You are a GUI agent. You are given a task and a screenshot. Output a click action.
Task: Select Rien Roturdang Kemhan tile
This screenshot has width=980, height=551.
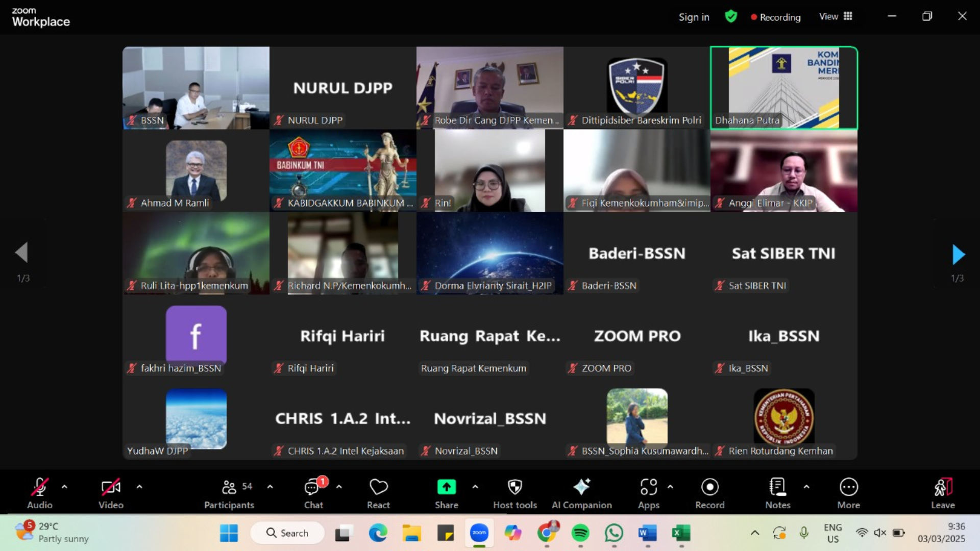coord(784,418)
